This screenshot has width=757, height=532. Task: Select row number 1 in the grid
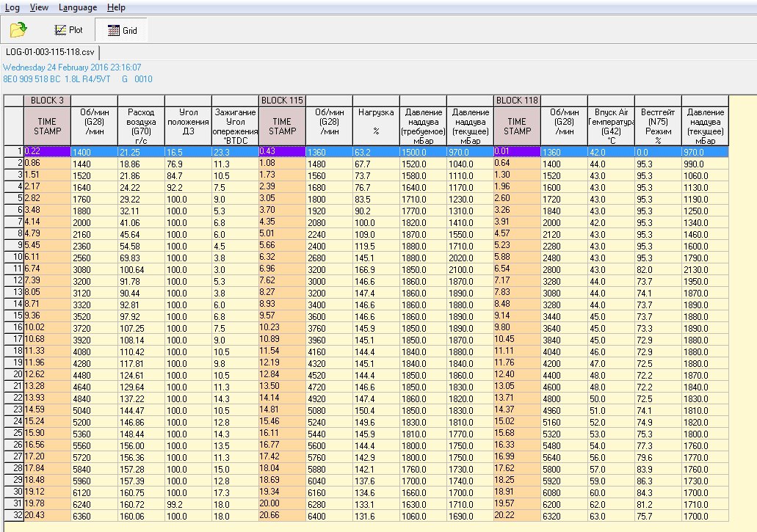click(x=14, y=151)
